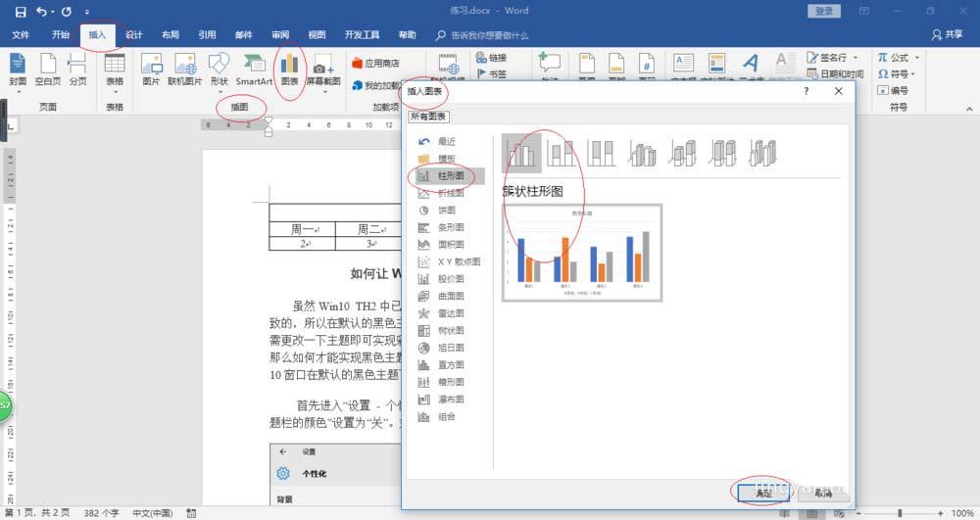Open the customize quick access toolbar arrow
The image size is (980, 520).
pyautogui.click(x=87, y=12)
